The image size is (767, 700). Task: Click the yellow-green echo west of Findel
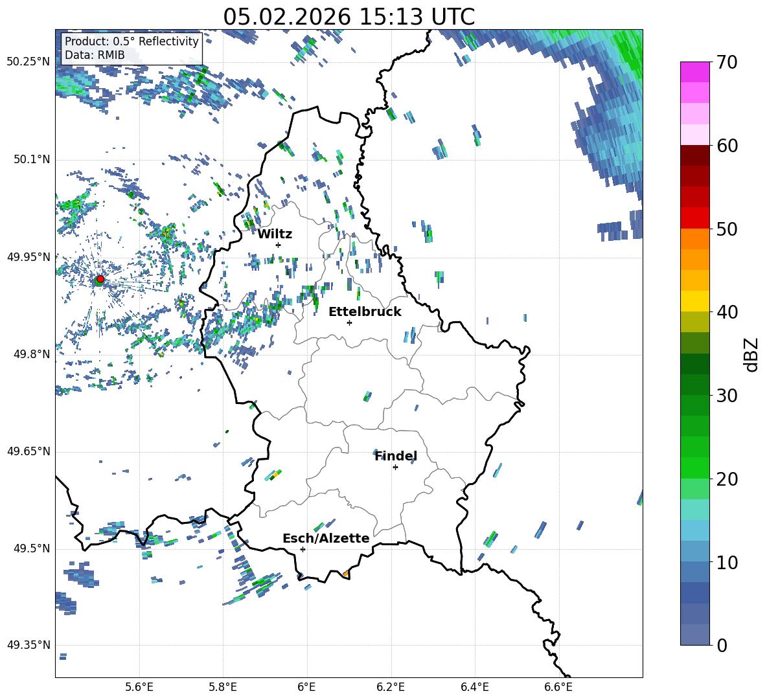click(274, 475)
